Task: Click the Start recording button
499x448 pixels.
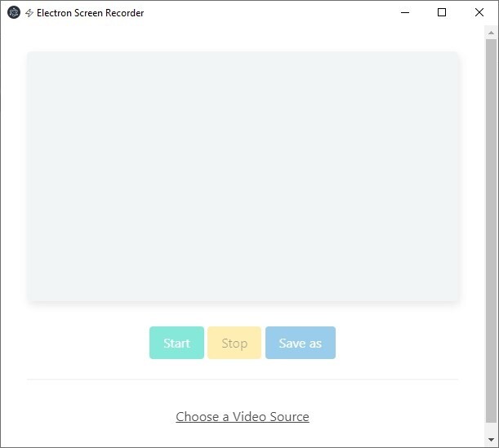Action: [x=176, y=343]
